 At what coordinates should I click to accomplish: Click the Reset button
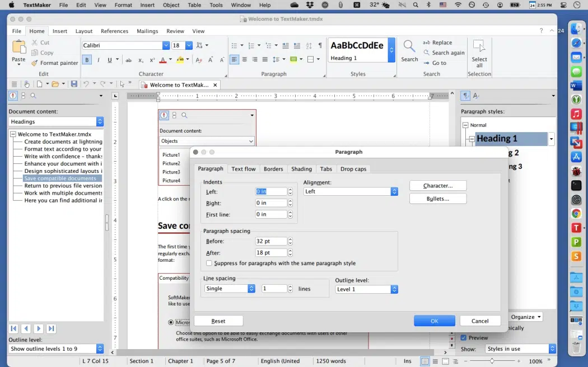pyautogui.click(x=218, y=321)
